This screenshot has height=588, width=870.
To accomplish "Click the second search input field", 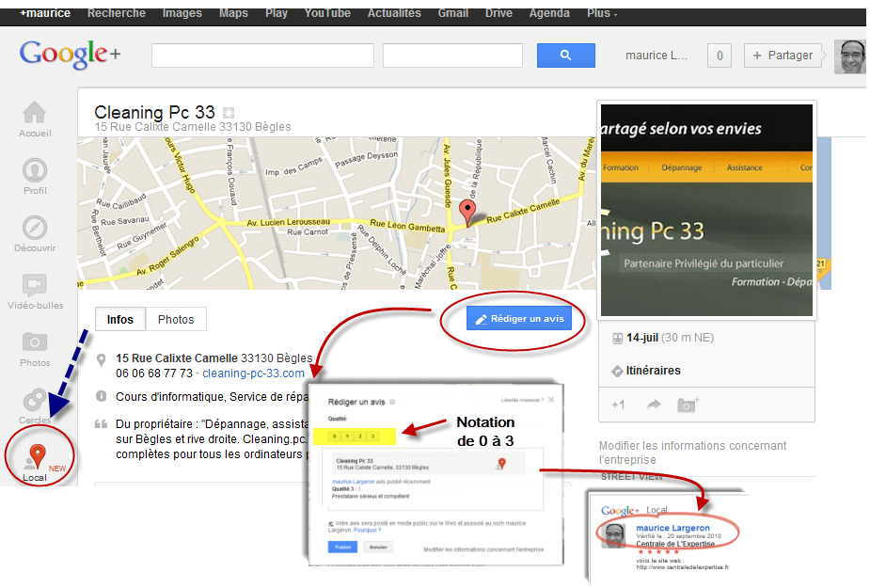I will click(452, 56).
